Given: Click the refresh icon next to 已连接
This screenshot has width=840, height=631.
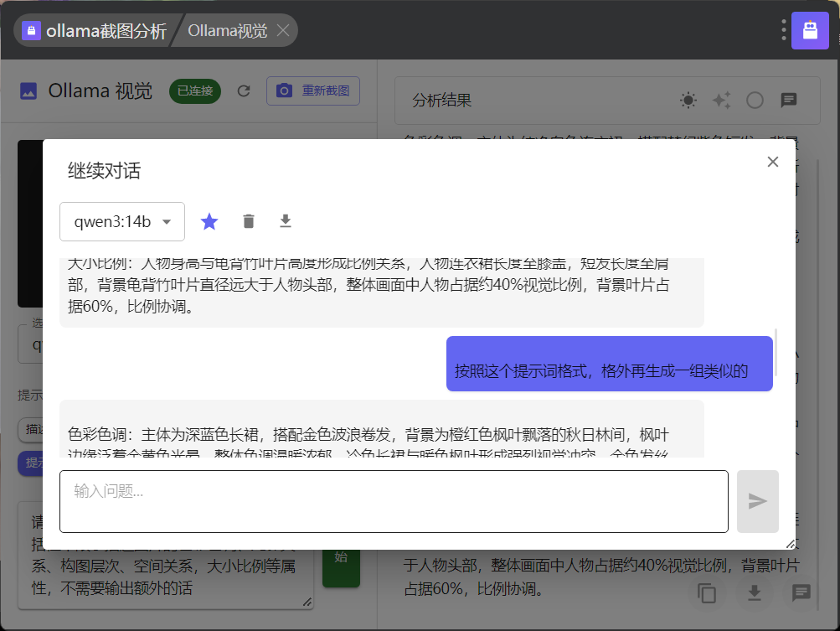Looking at the screenshot, I should 244,91.
